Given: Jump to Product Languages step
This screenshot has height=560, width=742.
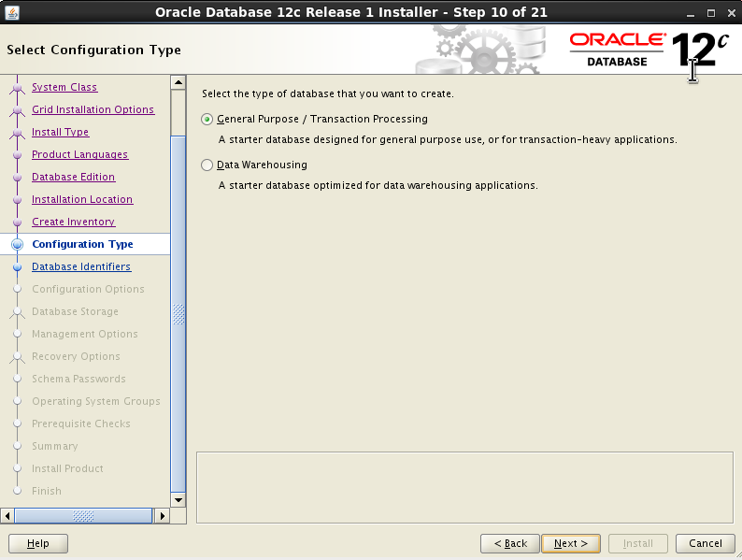Looking at the screenshot, I should pos(79,154).
